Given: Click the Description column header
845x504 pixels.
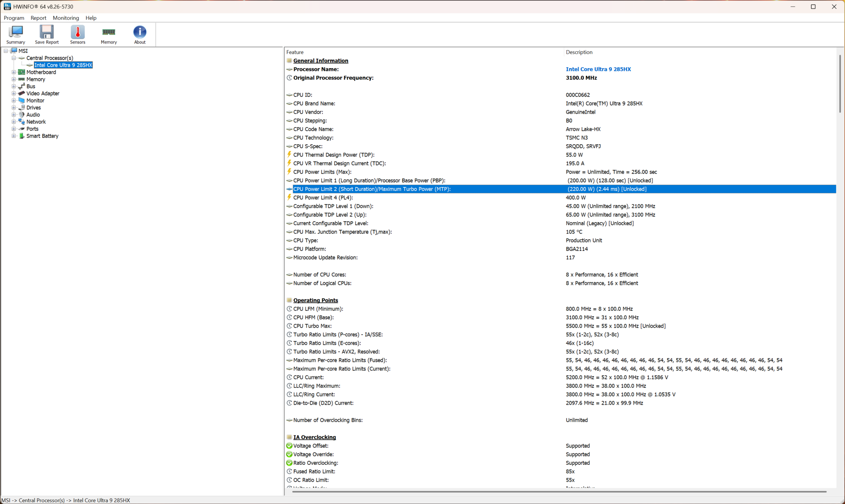Looking at the screenshot, I should coord(579,52).
